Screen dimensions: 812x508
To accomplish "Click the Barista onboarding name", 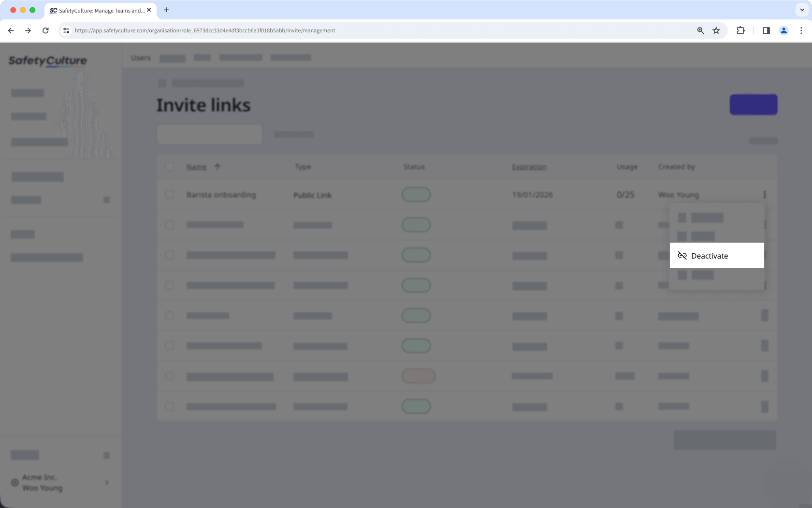I will tap(221, 195).
